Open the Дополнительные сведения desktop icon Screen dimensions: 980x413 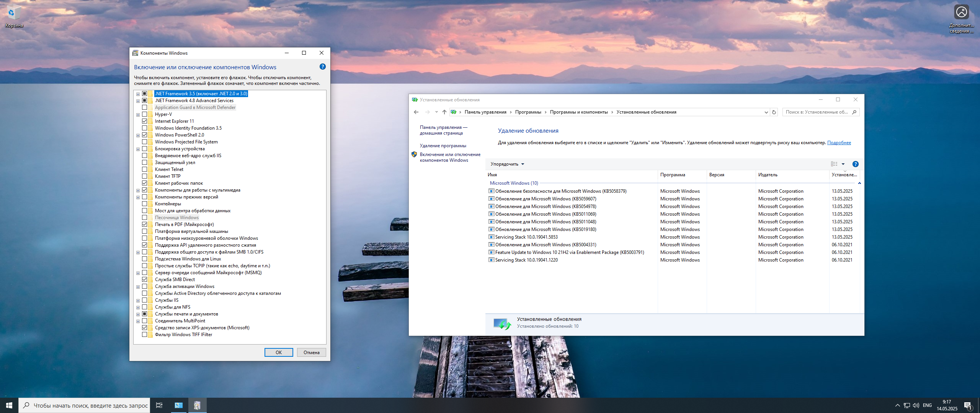click(961, 18)
